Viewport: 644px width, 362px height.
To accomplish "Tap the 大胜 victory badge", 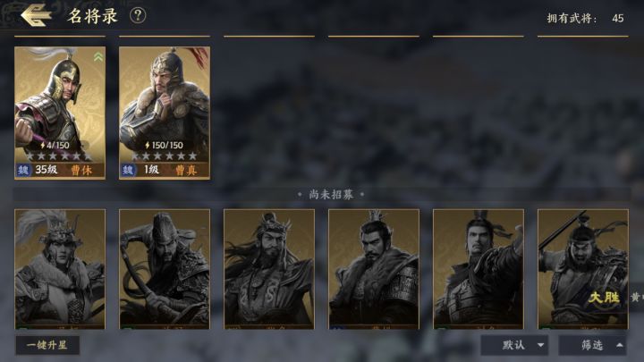I will [604, 297].
